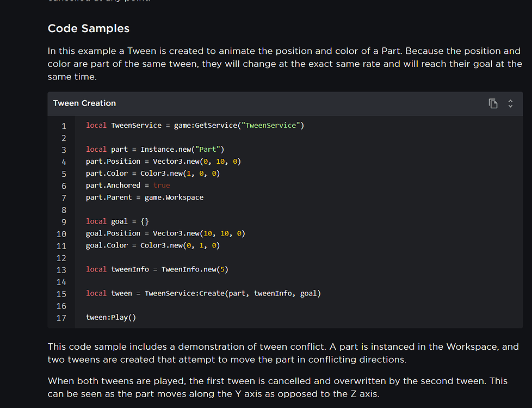Click the Tween Creation header label

pyautogui.click(x=84, y=103)
